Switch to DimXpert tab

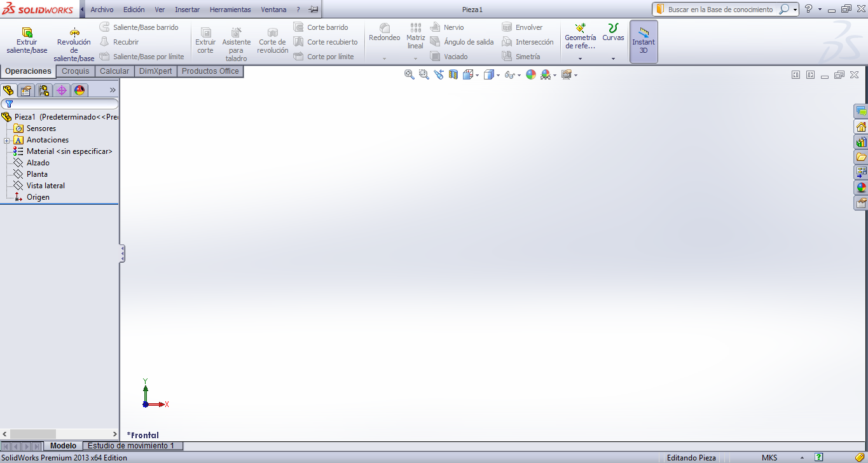pyautogui.click(x=155, y=71)
